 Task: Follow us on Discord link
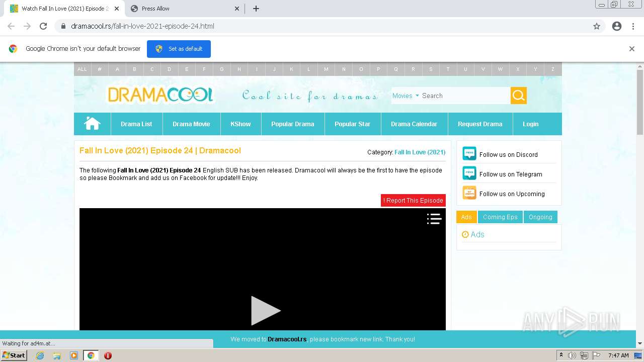click(508, 154)
